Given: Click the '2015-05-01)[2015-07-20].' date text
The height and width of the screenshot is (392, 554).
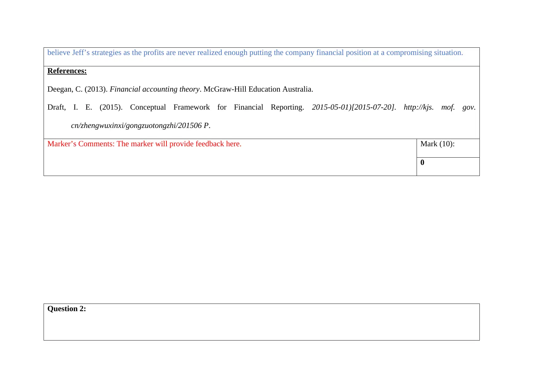Looking at the screenshot, I should click(354, 107).
